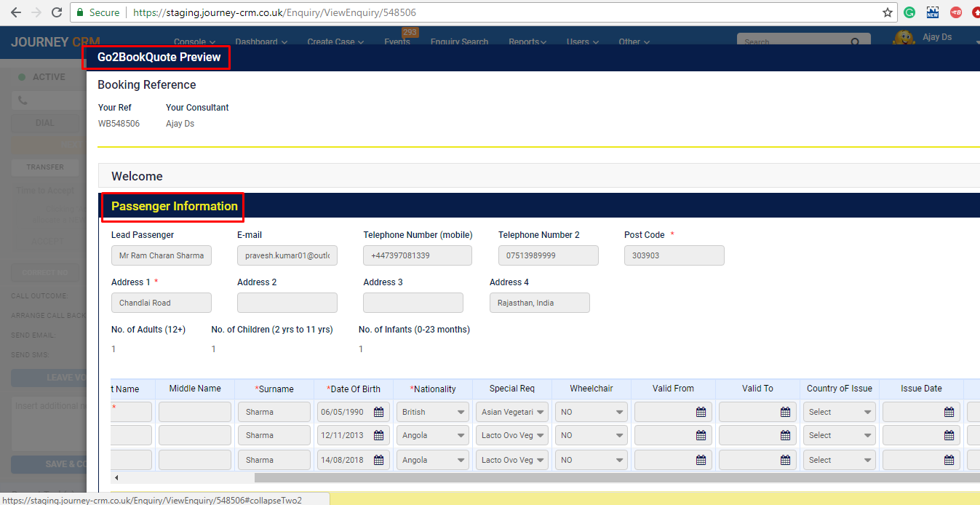Screen dimensions: 980x505
Task: Open Issue Date calendar in second passenger row
Action: click(949, 435)
